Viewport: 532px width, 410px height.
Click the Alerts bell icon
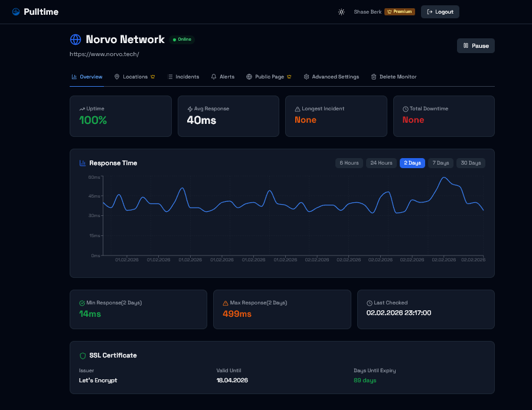point(214,77)
